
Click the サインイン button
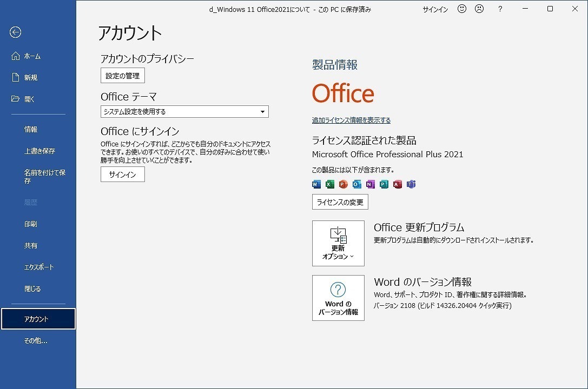click(122, 174)
